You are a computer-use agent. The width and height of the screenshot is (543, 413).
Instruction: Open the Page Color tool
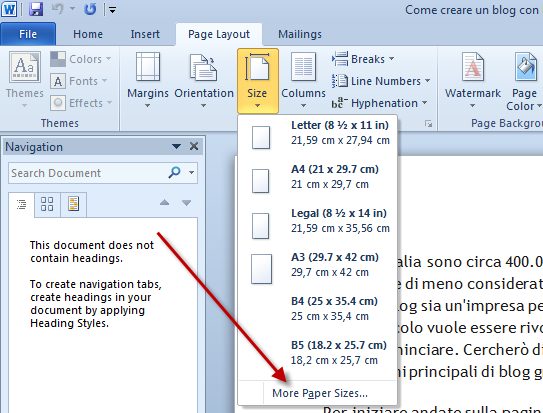[524, 81]
